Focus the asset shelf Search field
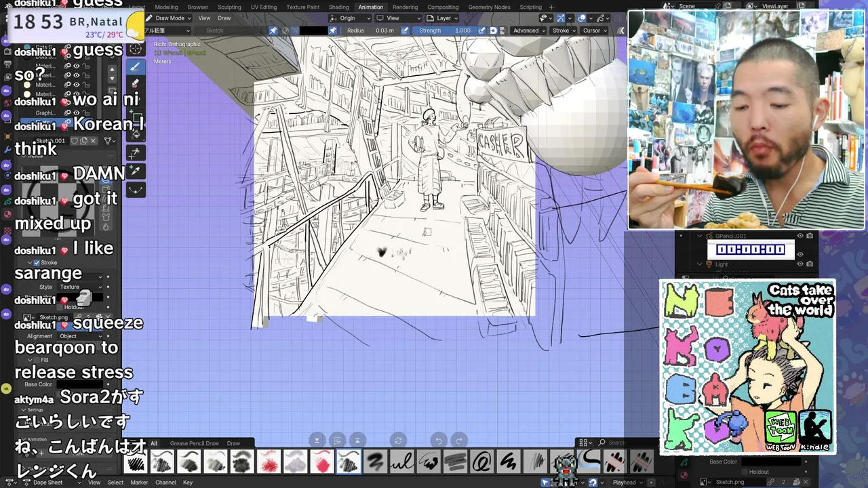 (624, 443)
